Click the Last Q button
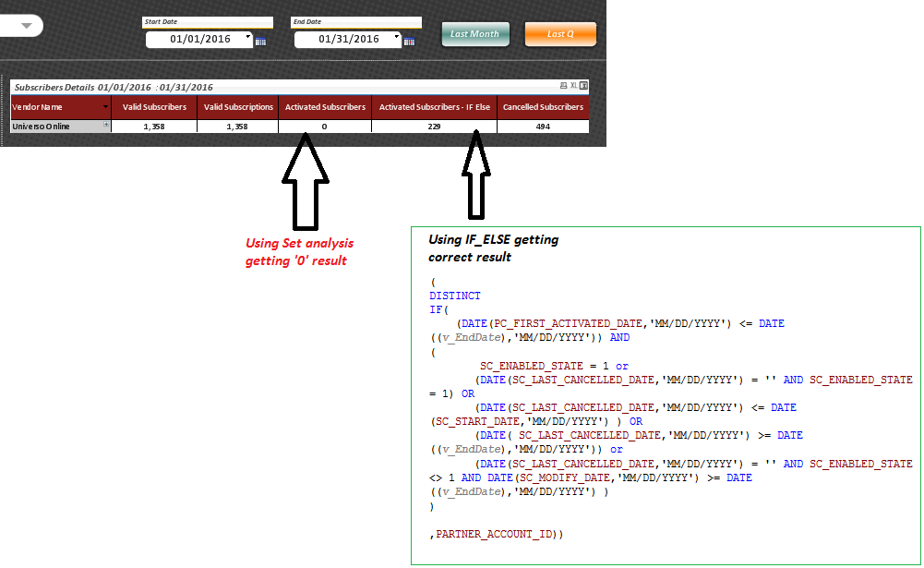The width and height of the screenshot is (924, 568). [x=560, y=33]
